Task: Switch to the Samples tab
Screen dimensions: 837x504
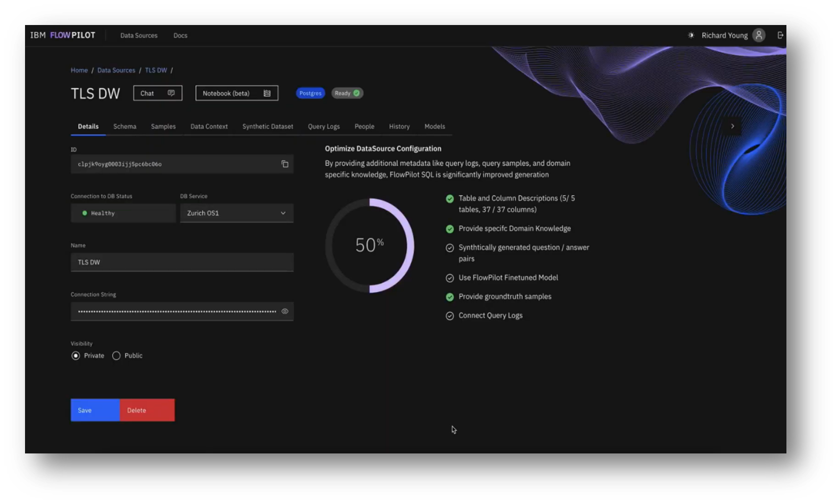Action: click(x=163, y=127)
